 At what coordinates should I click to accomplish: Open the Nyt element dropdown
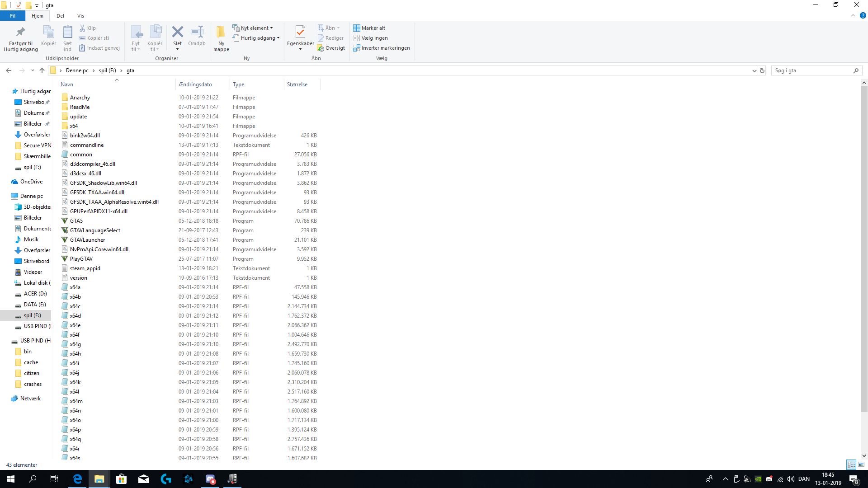click(253, 28)
